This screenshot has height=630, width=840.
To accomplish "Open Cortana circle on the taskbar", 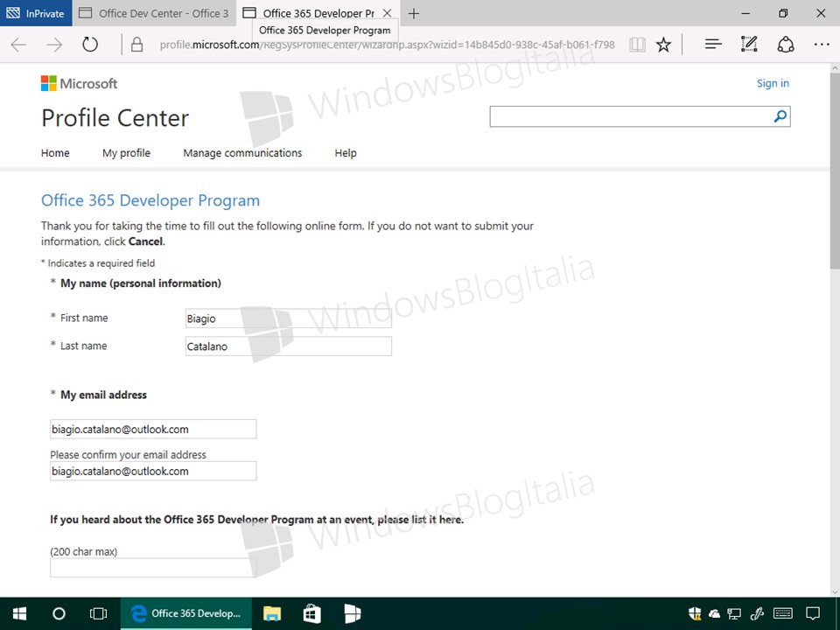I will click(x=59, y=613).
